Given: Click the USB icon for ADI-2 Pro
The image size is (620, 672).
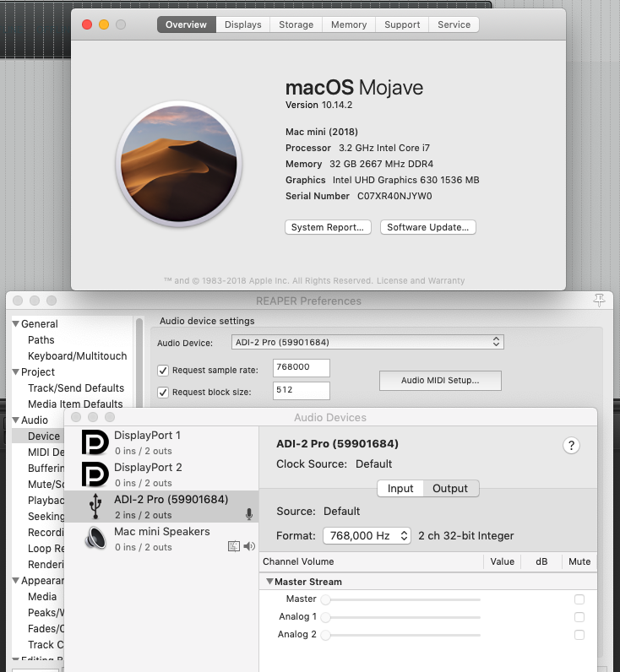Looking at the screenshot, I should tap(95, 507).
